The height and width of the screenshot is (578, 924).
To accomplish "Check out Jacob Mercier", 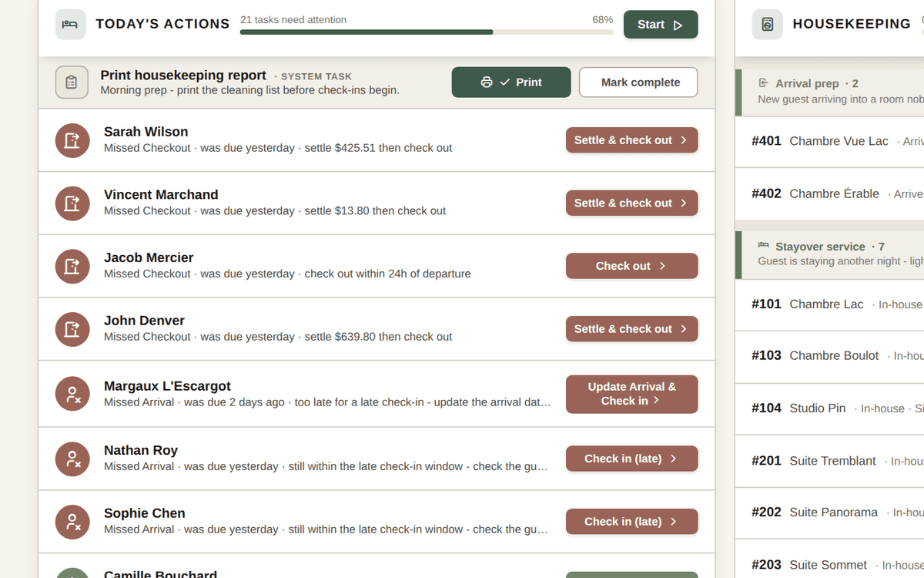I will (632, 266).
